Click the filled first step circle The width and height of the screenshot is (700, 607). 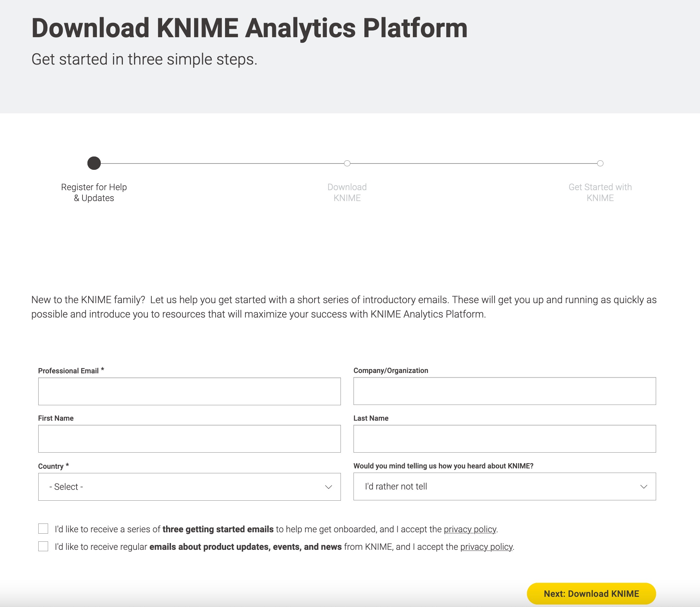[94, 163]
